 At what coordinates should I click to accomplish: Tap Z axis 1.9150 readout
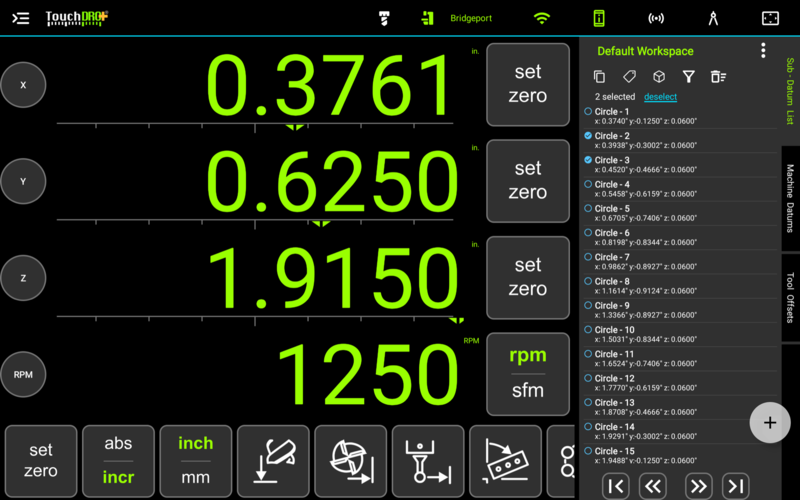click(334, 279)
